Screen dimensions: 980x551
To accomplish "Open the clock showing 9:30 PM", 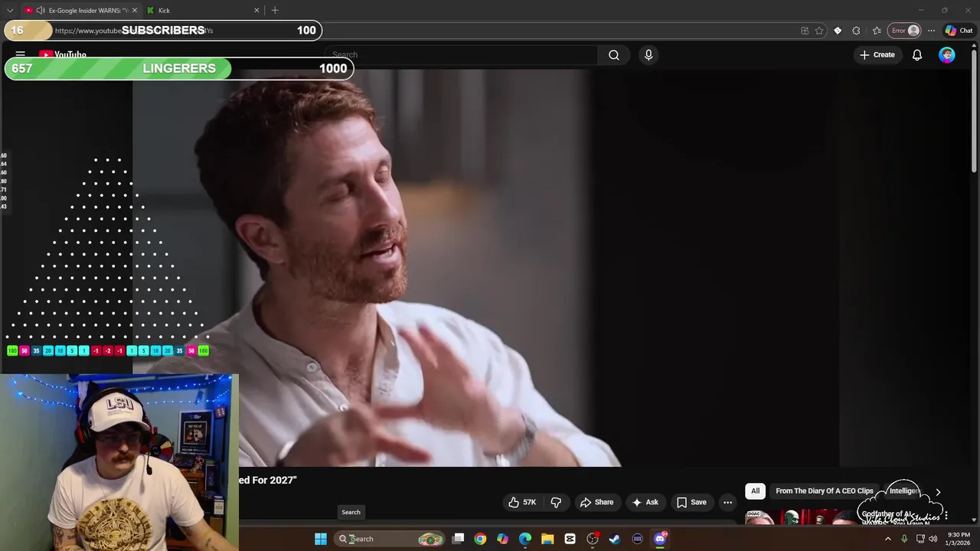I will point(959,539).
